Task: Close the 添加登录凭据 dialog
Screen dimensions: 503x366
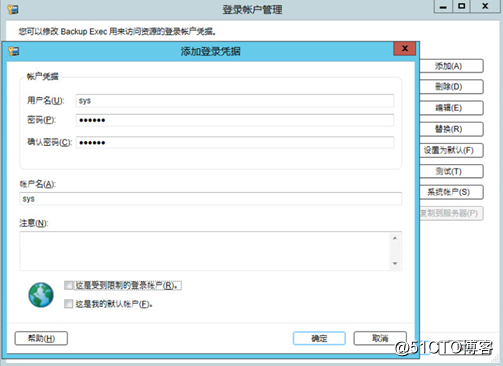Action: coord(405,49)
